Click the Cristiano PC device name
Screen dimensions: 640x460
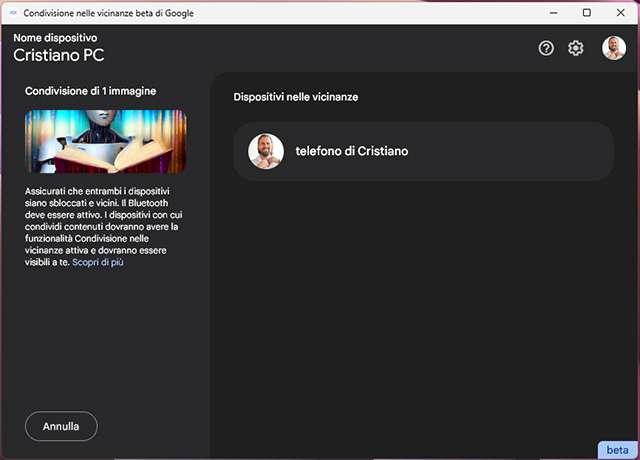tap(59, 55)
